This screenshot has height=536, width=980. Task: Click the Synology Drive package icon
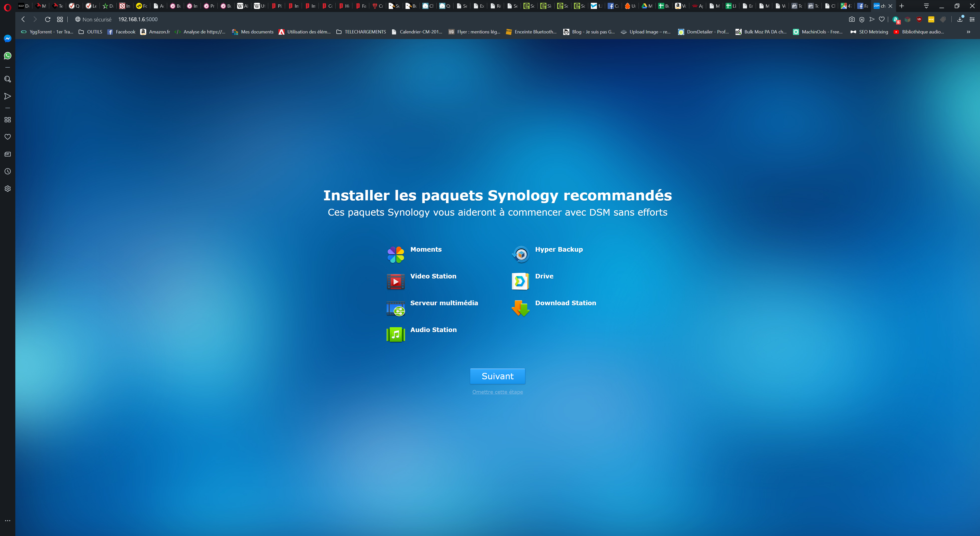pos(520,282)
